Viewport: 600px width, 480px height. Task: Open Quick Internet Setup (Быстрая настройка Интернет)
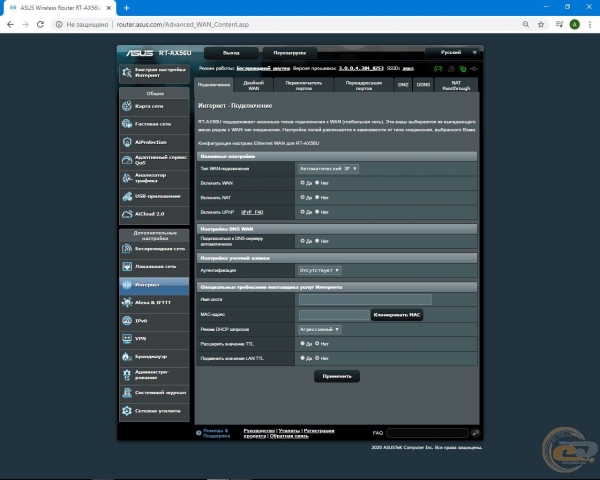click(x=154, y=73)
